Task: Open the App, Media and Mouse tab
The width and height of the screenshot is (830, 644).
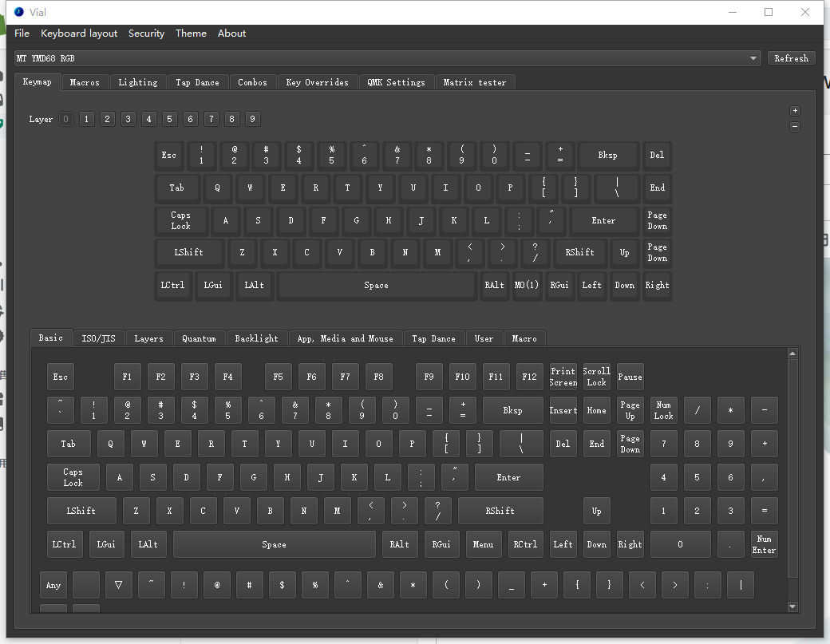Action: 345,338
